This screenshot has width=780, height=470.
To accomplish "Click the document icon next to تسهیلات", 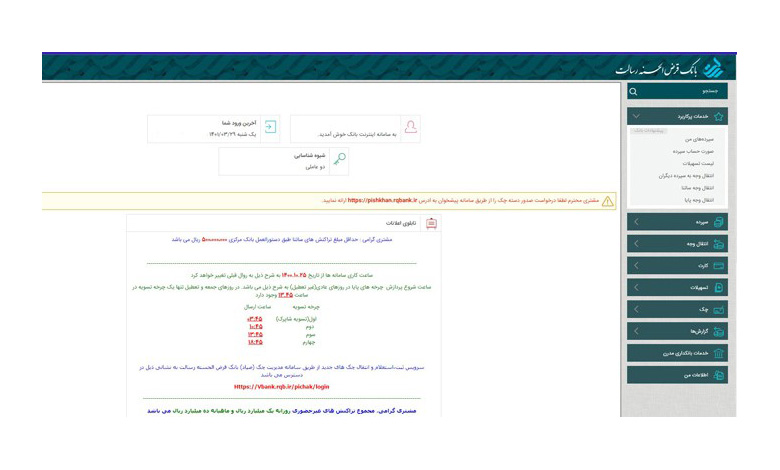I will [718, 287].
